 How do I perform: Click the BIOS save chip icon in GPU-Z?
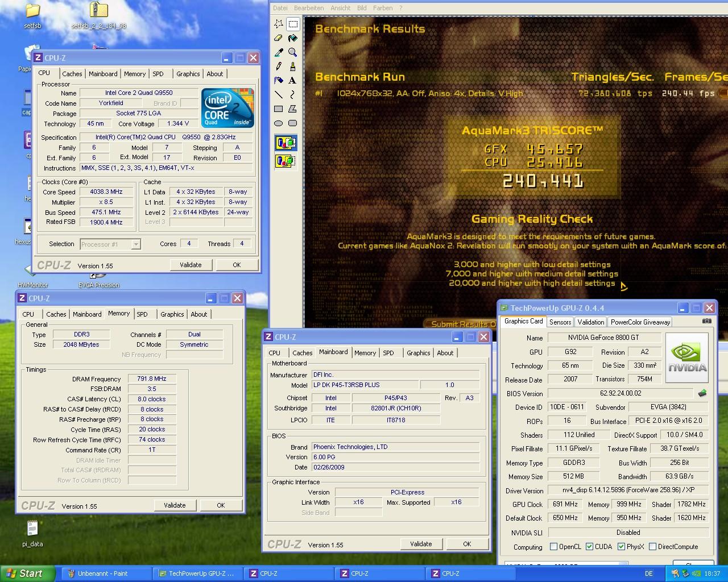702,393
